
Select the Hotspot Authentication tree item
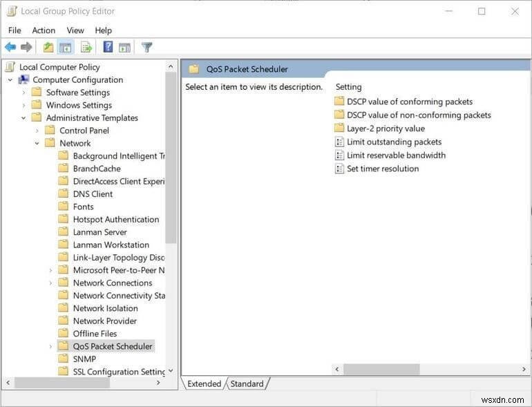[116, 219]
